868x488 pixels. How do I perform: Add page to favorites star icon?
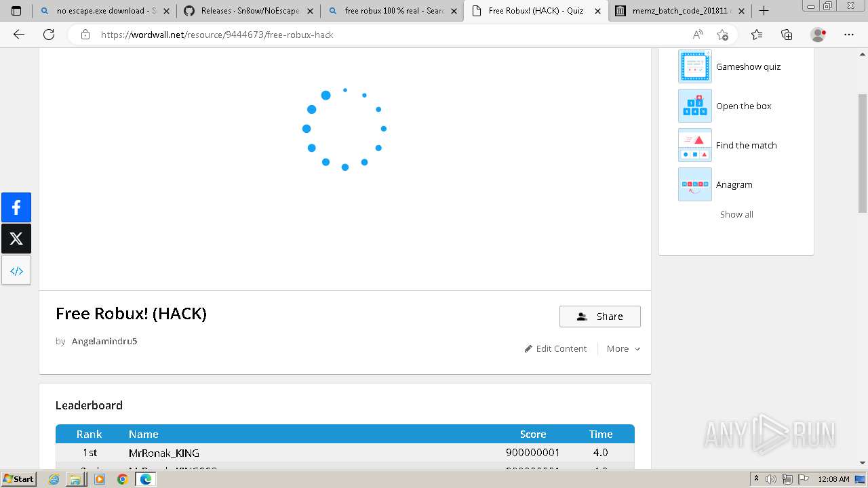click(722, 35)
